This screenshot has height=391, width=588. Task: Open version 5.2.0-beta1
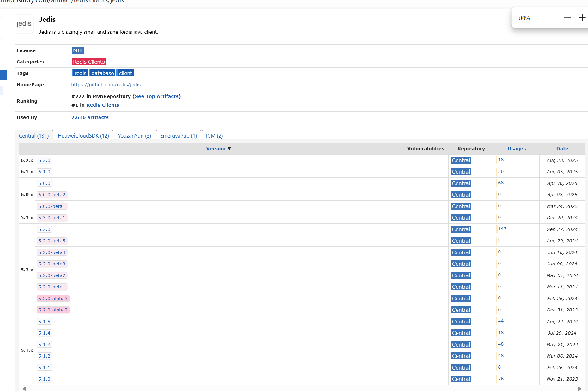tap(52, 287)
